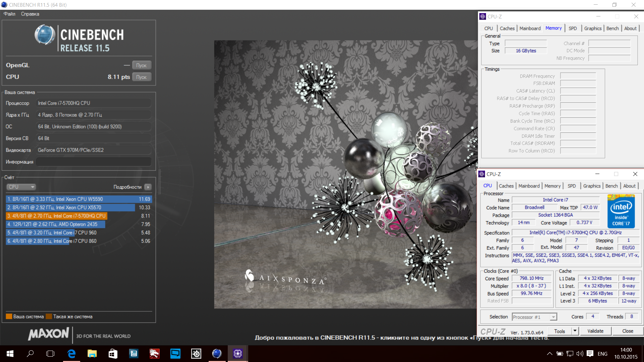Click the Intel Core i7 logo
The image size is (644, 362).
pos(621,211)
